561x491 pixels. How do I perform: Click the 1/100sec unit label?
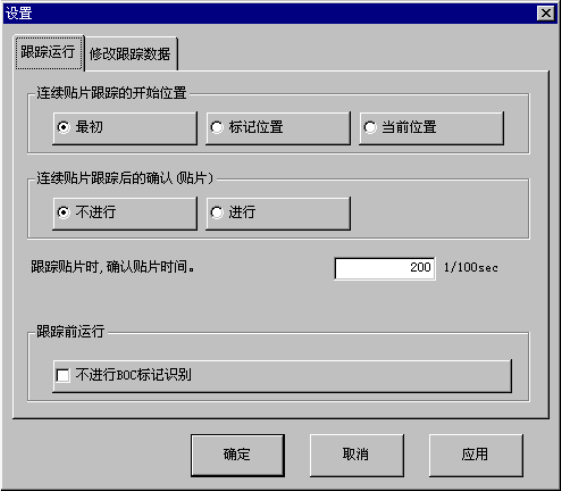[x=471, y=268]
